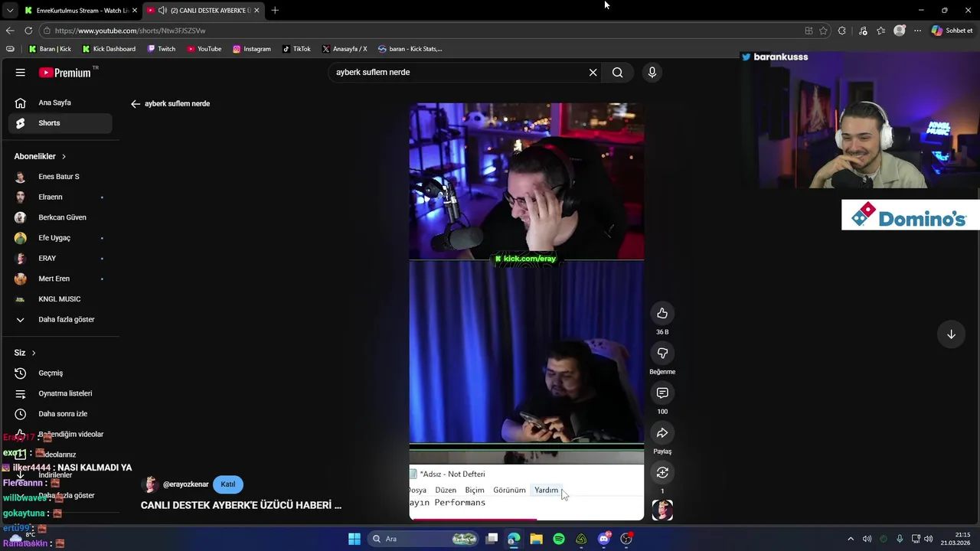Open browser extensions puzzle icon
The width and height of the screenshot is (980, 551).
pyautogui.click(x=842, y=31)
